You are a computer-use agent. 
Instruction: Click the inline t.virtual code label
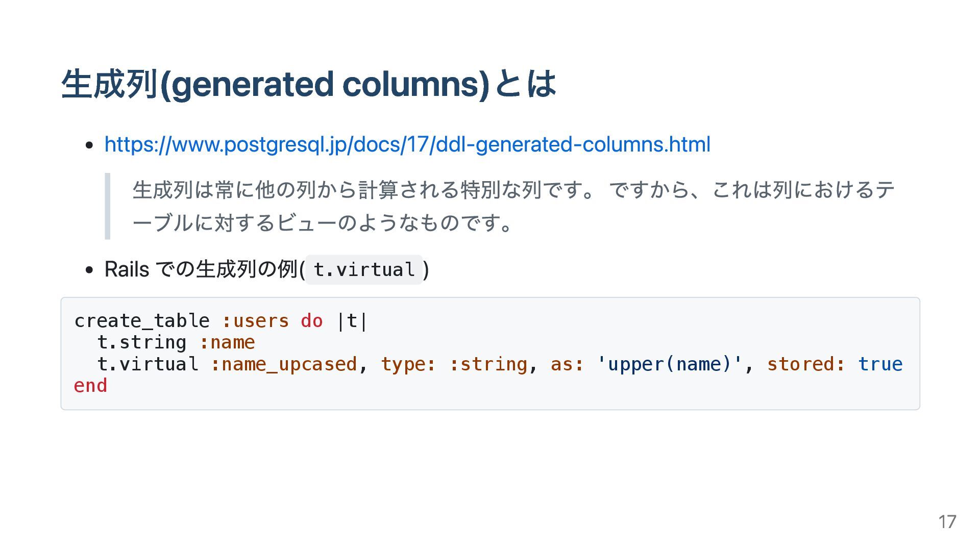tap(364, 269)
